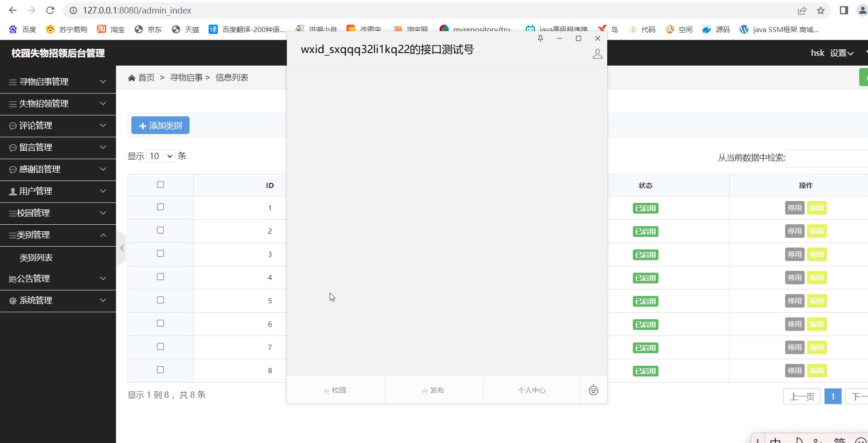The height and width of the screenshot is (443, 868).
Task: Open rows-per-page dropdown showing 10
Action: [161, 156]
